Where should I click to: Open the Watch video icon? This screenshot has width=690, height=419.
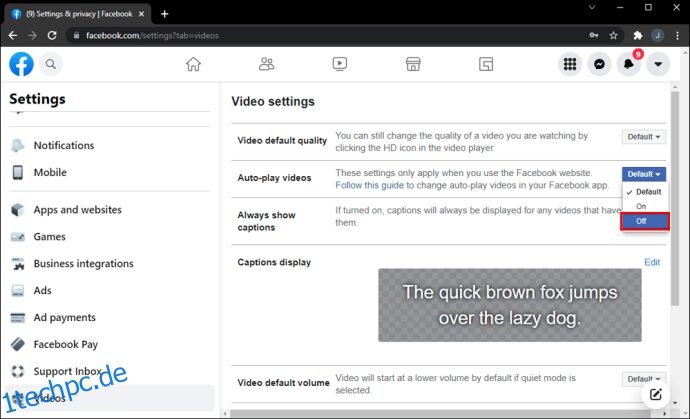point(339,64)
